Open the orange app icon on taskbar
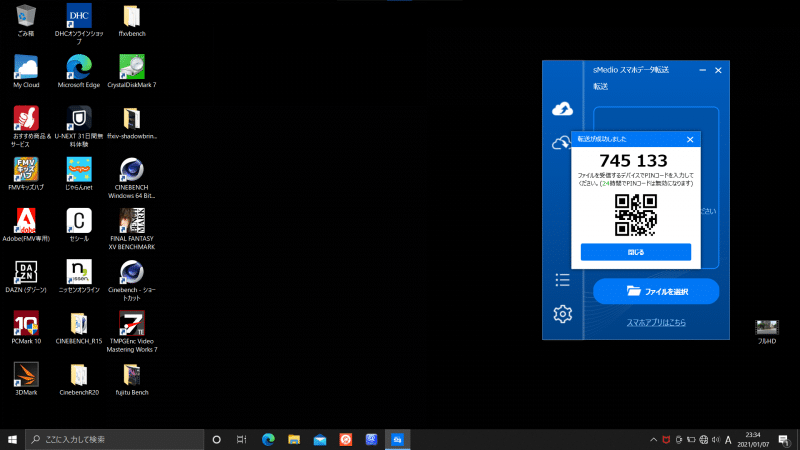This screenshot has width=800, height=450. [x=345, y=439]
